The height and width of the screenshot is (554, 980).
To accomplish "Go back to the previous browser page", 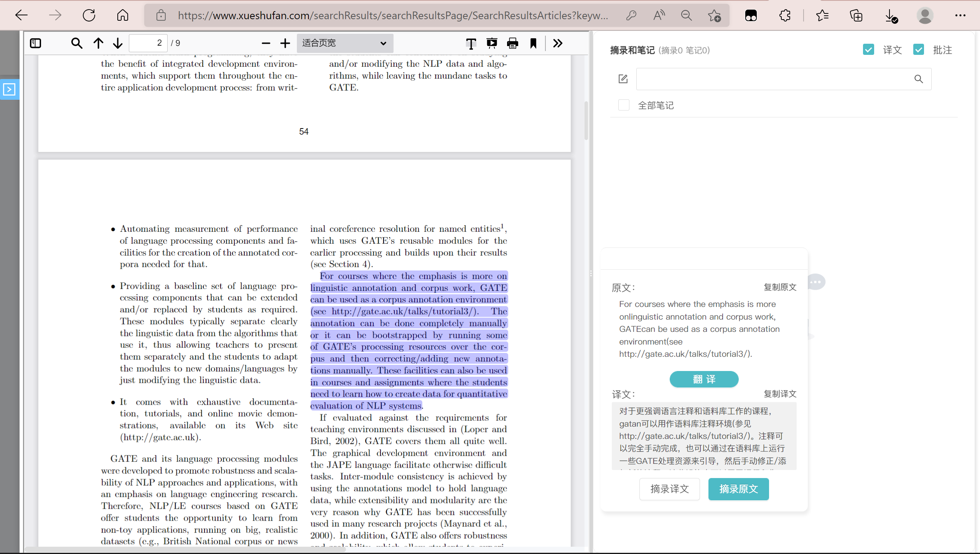I will click(x=21, y=15).
